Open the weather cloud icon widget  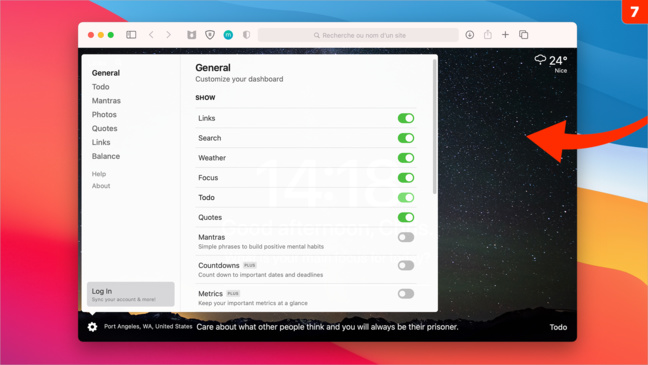pyautogui.click(x=540, y=60)
